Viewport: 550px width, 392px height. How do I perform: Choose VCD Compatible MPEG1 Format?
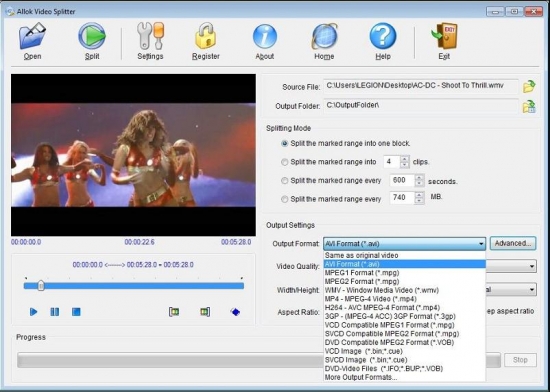pyautogui.click(x=404, y=325)
